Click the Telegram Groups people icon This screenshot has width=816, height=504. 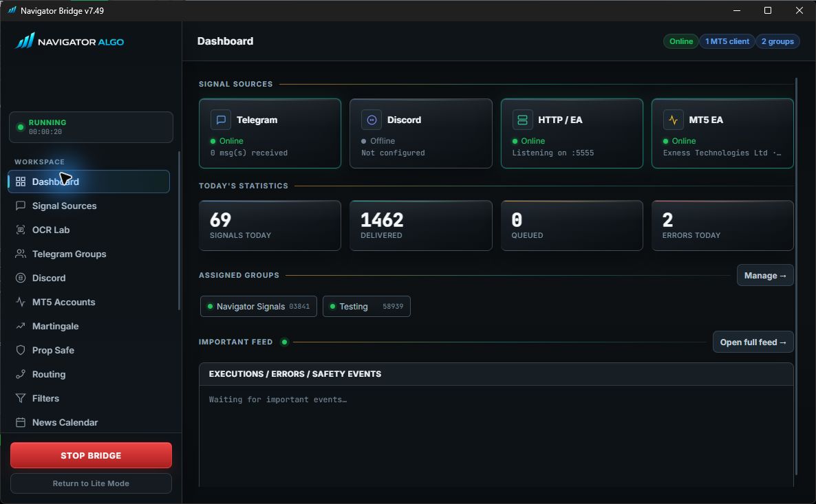(20, 254)
